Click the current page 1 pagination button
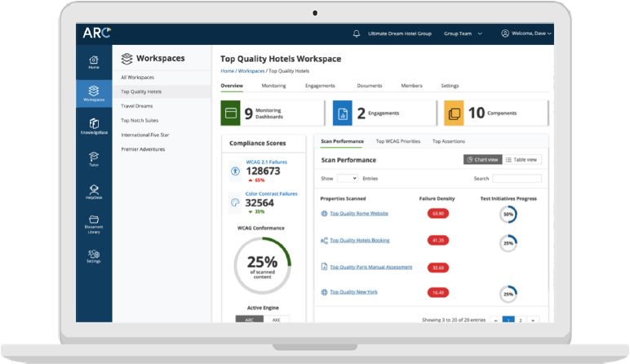630x364 pixels. pyautogui.click(x=508, y=320)
